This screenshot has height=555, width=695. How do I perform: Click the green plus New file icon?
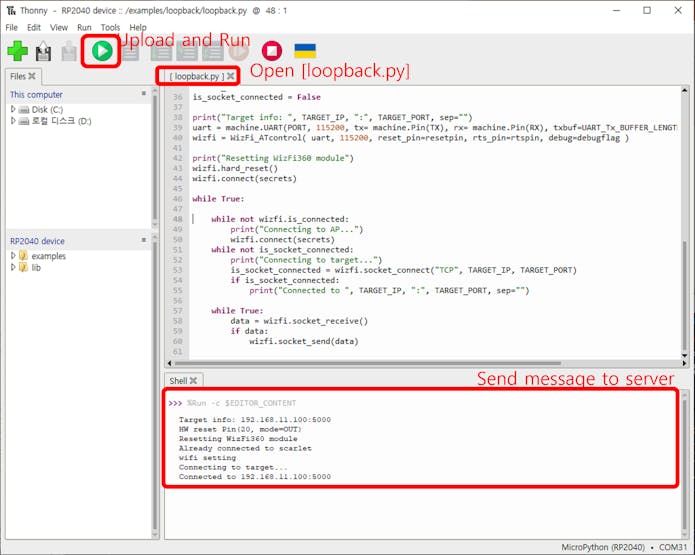click(x=18, y=51)
